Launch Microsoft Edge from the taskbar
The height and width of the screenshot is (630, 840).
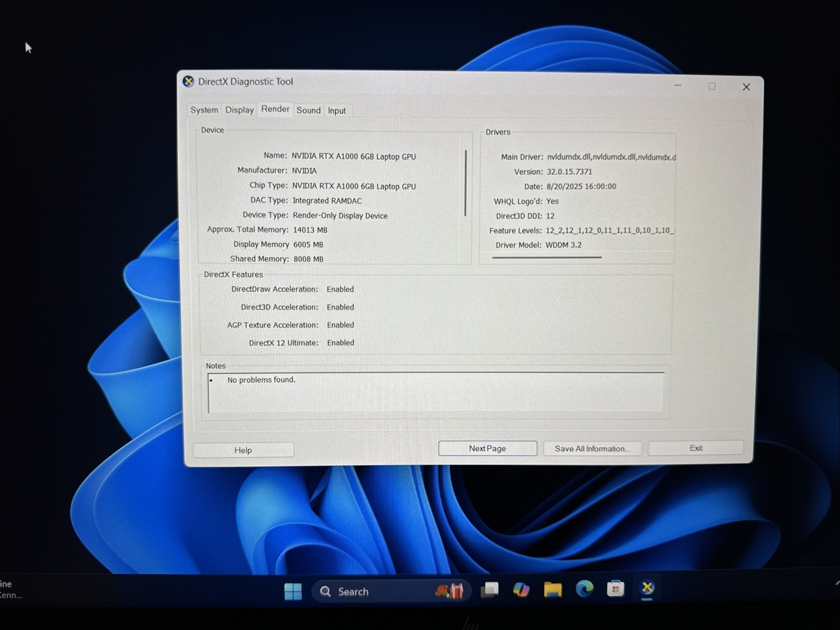pos(584,589)
